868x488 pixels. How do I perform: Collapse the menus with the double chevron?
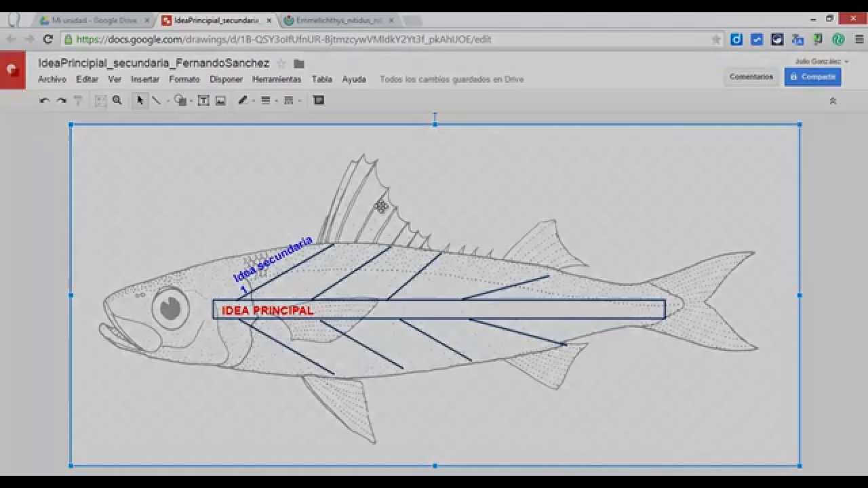[833, 101]
